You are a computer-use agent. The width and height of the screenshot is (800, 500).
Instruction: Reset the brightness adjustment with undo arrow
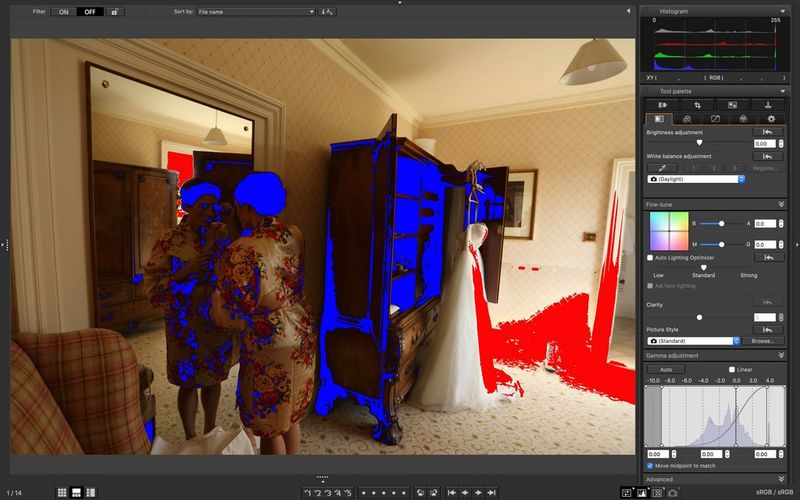(767, 132)
